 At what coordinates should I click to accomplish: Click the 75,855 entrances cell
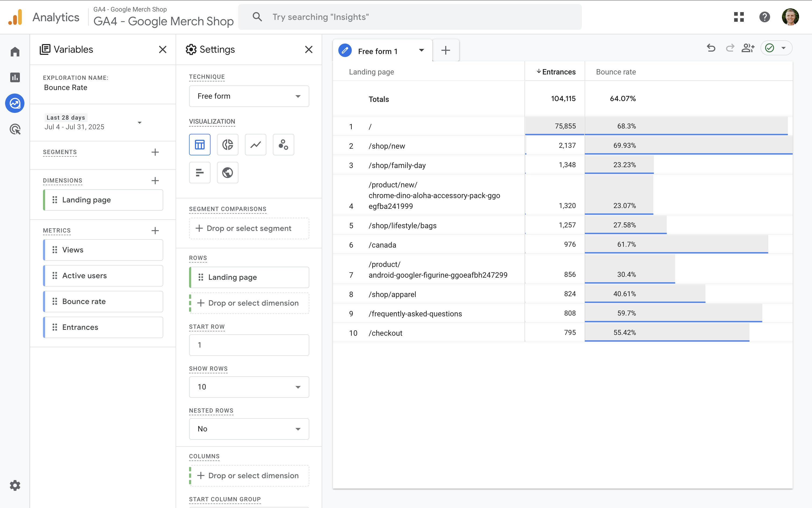(555, 126)
